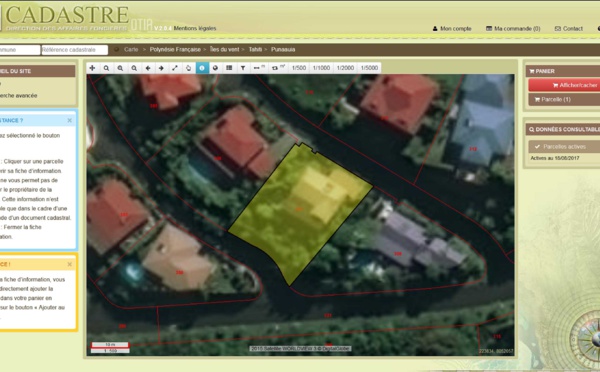Set map scale to 1/500
The width and height of the screenshot is (600, 372).
tap(299, 68)
